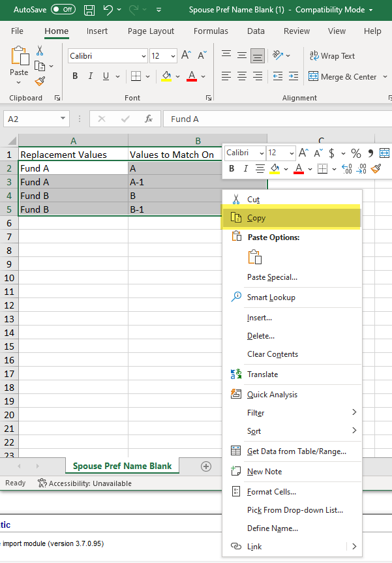Expand the Sort submenu
This screenshot has width=392, height=563.
[355, 431]
